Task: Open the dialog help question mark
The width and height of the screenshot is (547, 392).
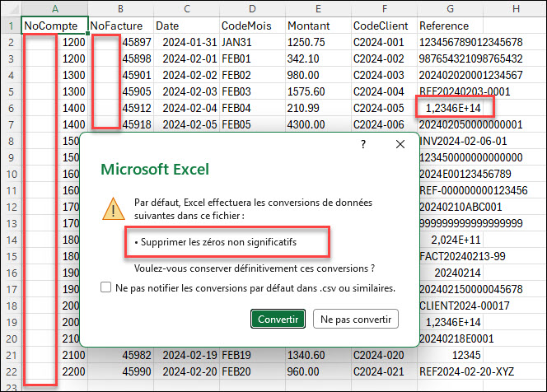Action: pos(363,144)
